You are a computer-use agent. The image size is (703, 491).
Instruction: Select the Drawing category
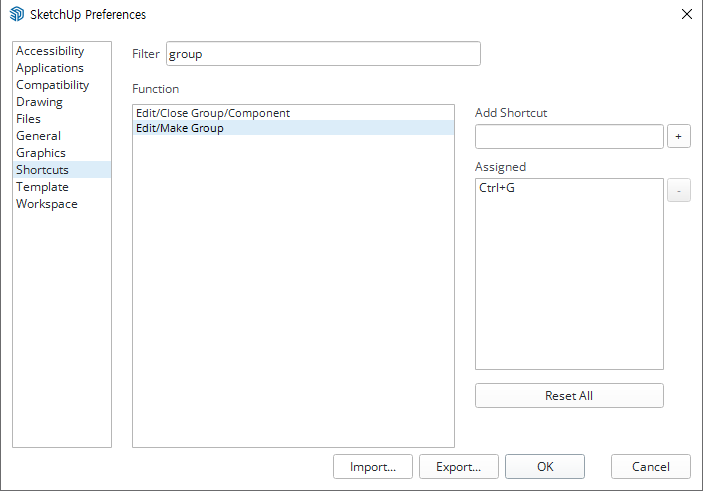(62, 102)
